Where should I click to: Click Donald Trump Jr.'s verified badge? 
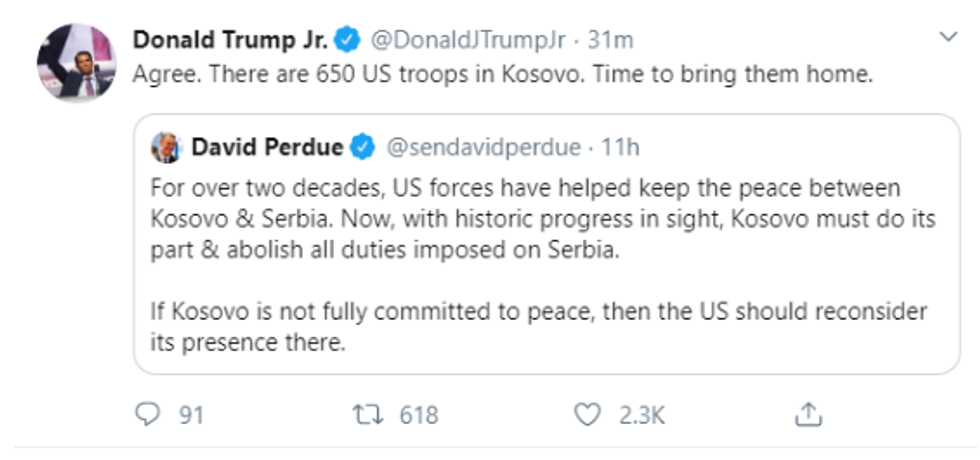(x=348, y=41)
